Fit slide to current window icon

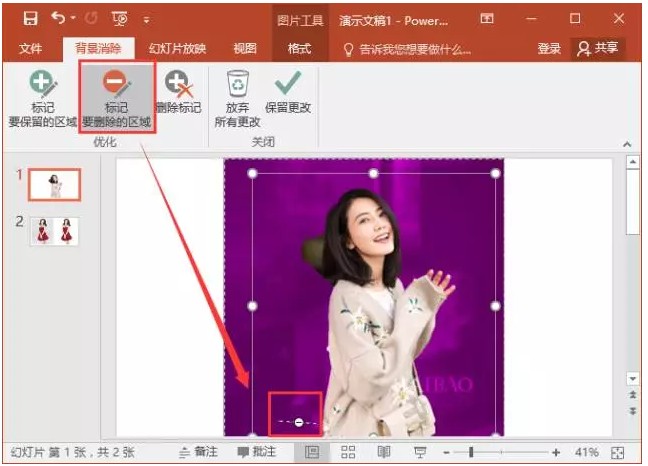pos(617,453)
